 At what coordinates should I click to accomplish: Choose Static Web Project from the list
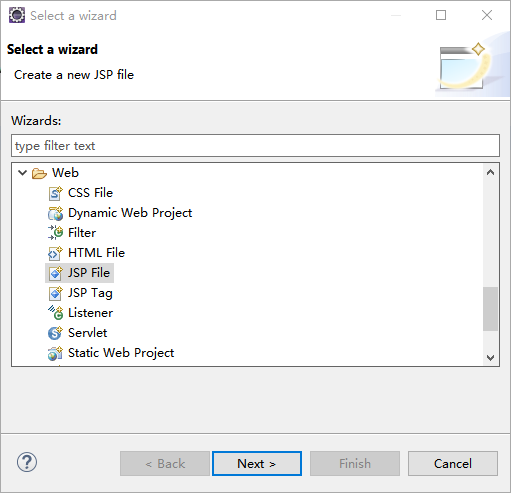click(121, 353)
